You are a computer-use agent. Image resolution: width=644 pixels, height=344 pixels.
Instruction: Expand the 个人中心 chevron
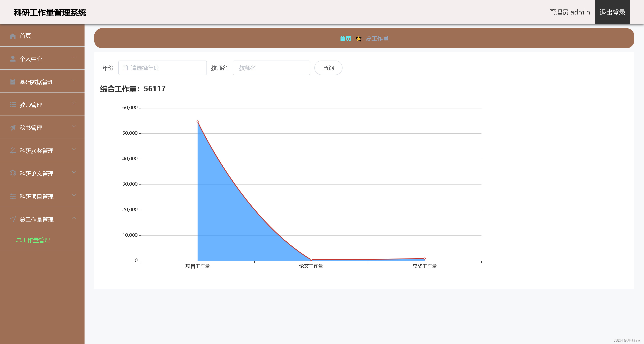coord(74,58)
